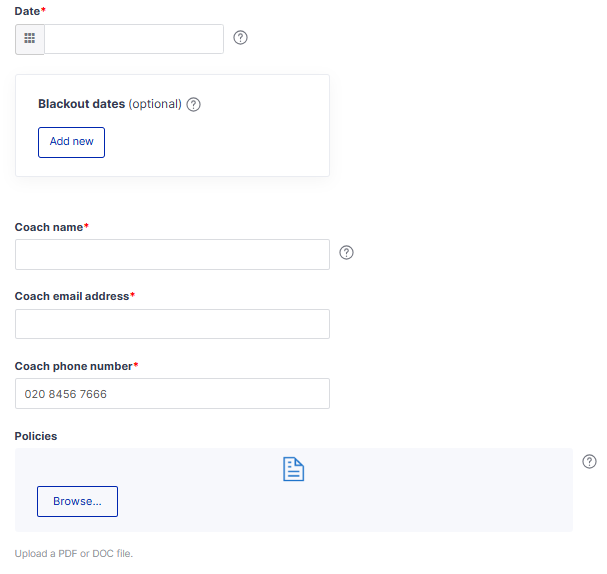This screenshot has height=574, width=607.
Task: Click the document icon in Policies upload
Action: (293, 469)
